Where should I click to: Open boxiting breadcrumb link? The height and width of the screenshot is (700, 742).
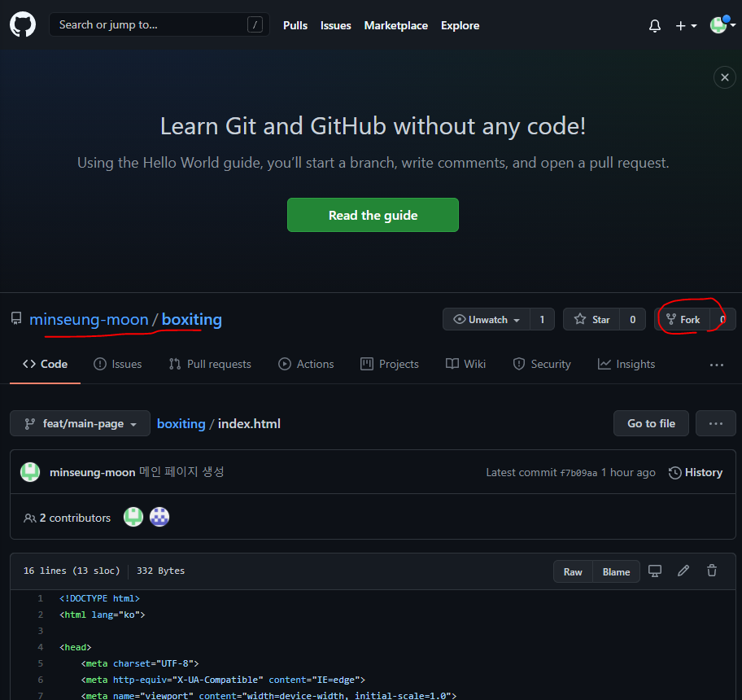181,423
